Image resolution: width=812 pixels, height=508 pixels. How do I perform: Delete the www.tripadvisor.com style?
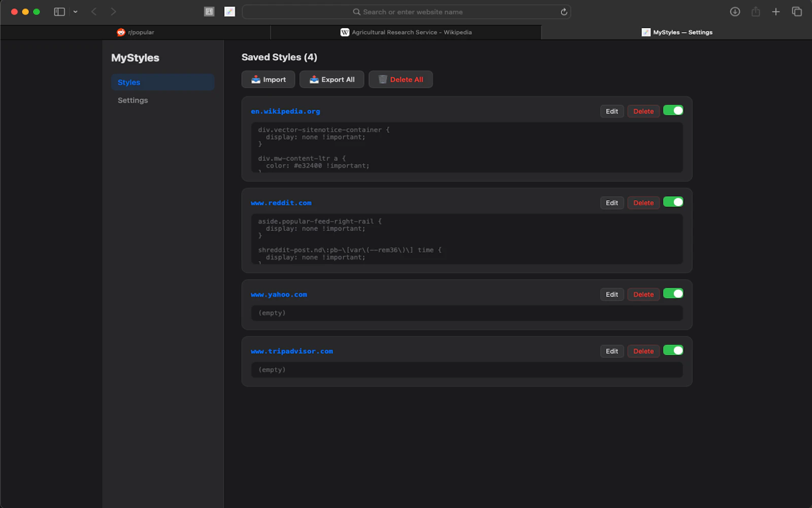pos(644,351)
